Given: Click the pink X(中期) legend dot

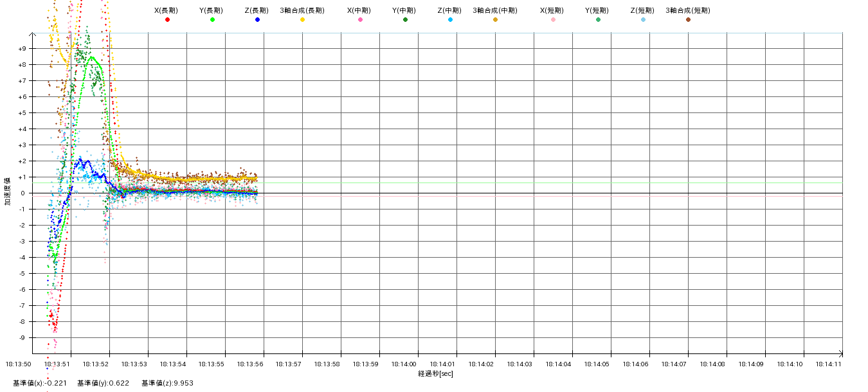Looking at the screenshot, I should click(360, 20).
